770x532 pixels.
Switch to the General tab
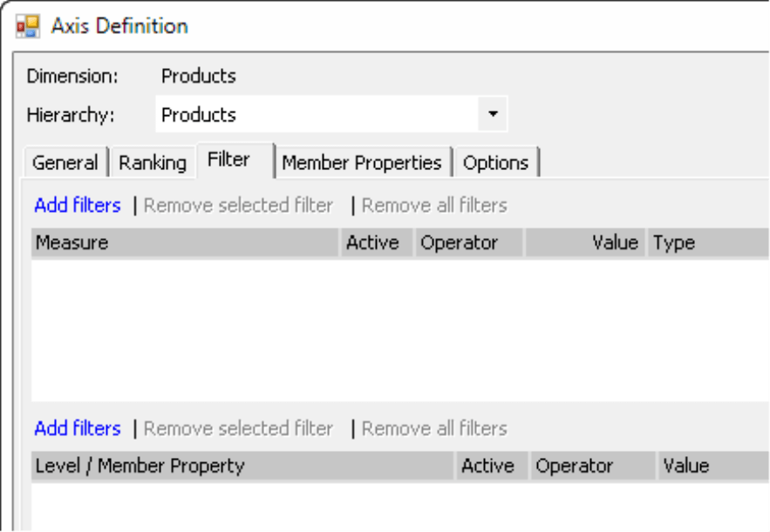tap(65, 162)
